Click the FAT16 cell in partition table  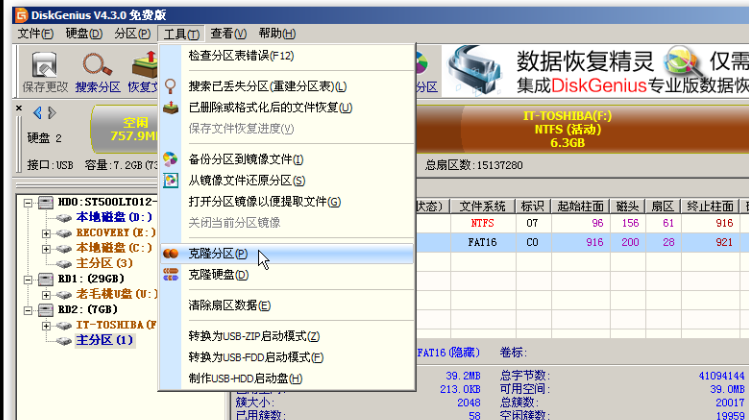482,242
